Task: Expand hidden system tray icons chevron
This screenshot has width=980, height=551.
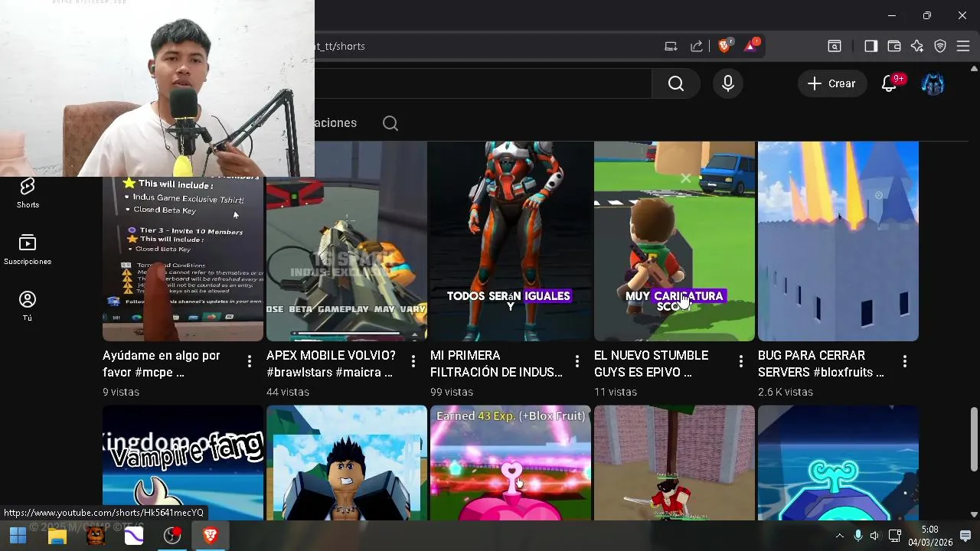Action: (840, 536)
